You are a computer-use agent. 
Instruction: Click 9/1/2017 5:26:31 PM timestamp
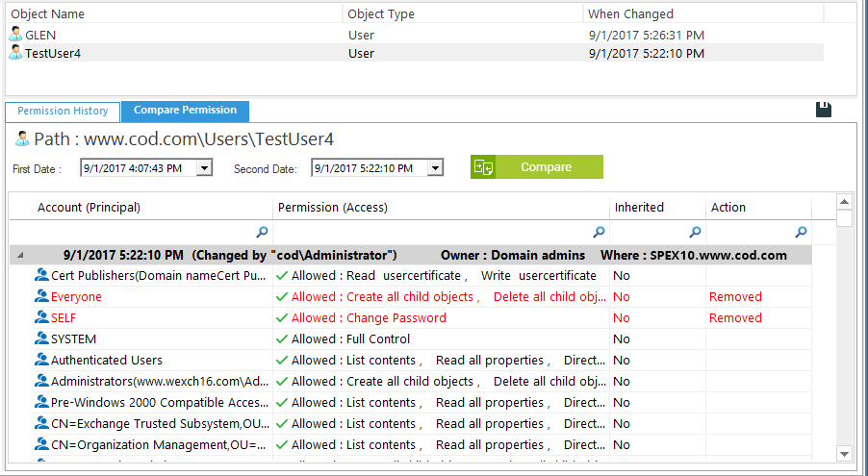click(x=647, y=35)
